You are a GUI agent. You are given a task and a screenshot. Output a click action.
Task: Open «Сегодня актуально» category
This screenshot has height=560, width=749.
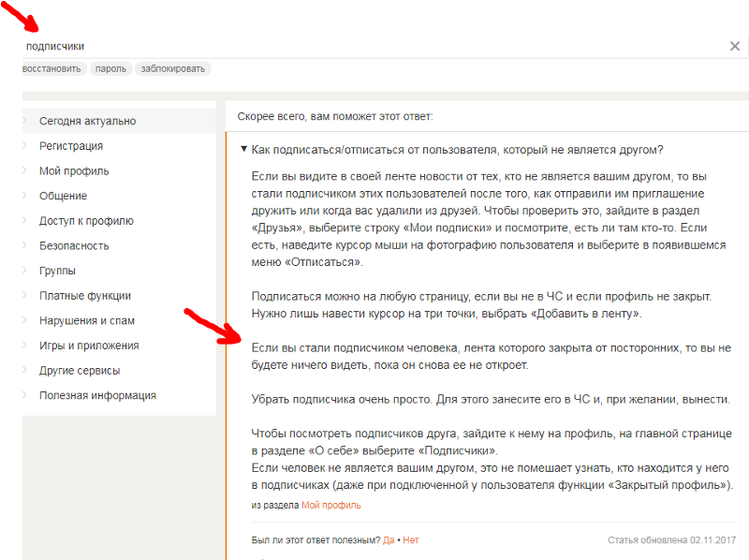click(x=119, y=121)
